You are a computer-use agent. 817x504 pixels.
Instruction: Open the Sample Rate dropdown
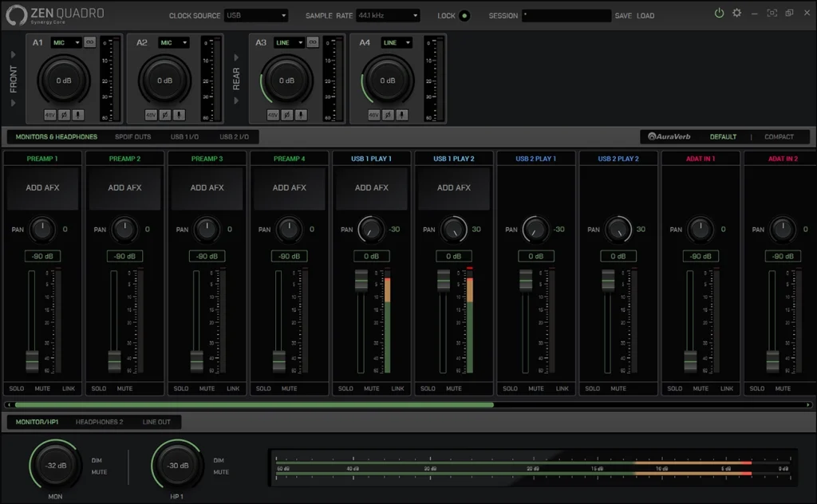coord(387,15)
